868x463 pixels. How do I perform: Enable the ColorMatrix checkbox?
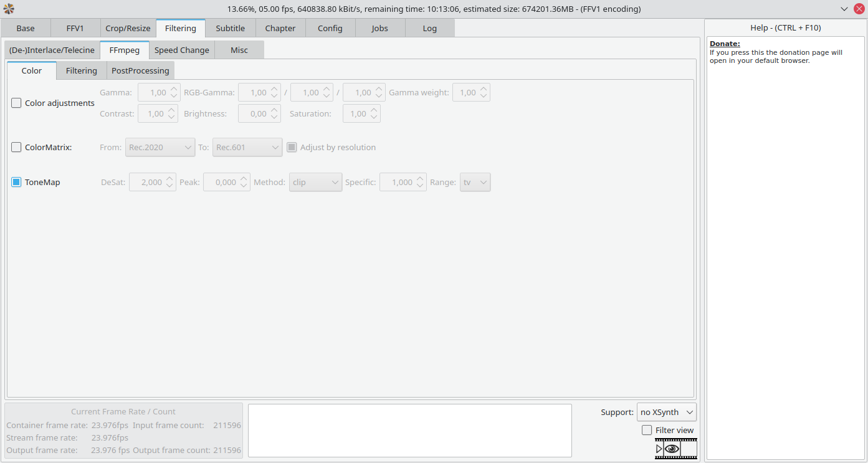coord(17,148)
